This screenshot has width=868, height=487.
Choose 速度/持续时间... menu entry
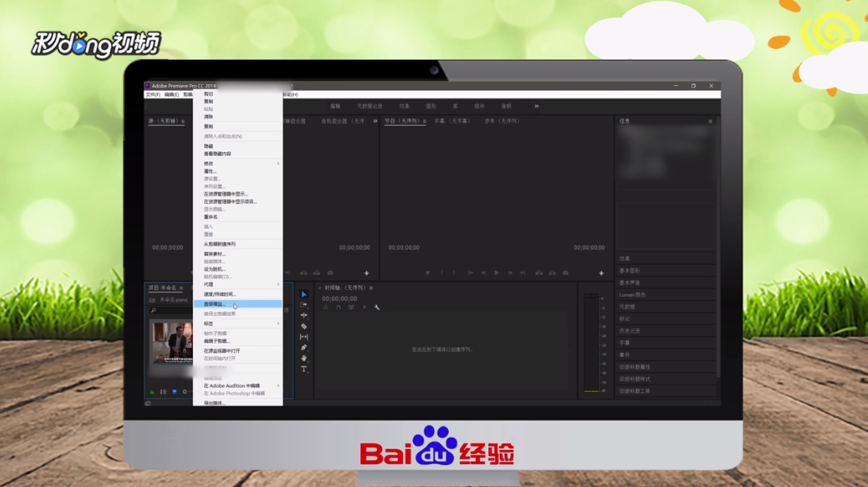[x=238, y=295]
